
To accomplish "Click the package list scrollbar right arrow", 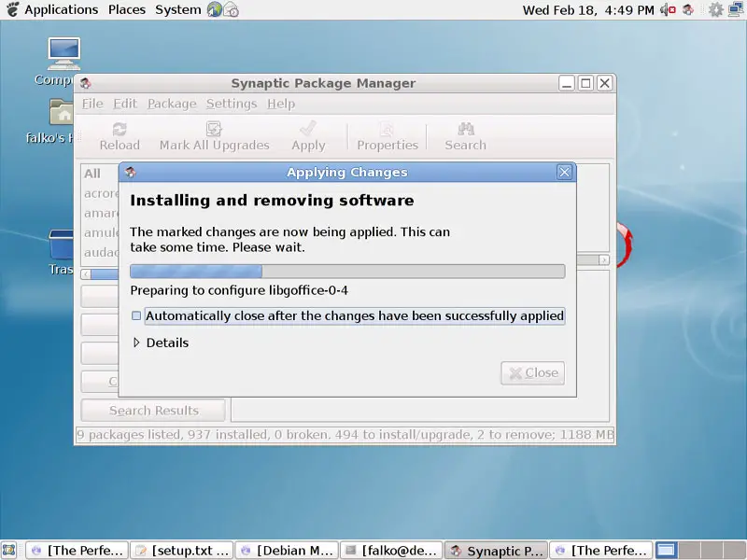I will 603,259.
